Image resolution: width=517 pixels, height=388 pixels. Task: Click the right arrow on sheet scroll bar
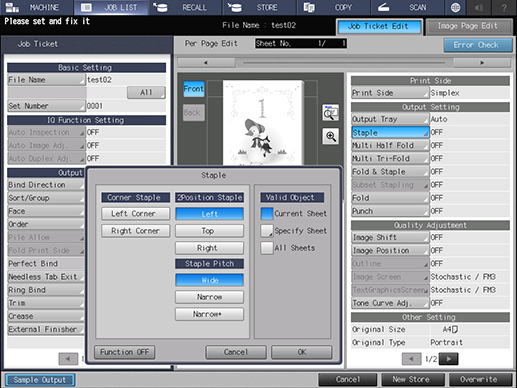(482, 63)
